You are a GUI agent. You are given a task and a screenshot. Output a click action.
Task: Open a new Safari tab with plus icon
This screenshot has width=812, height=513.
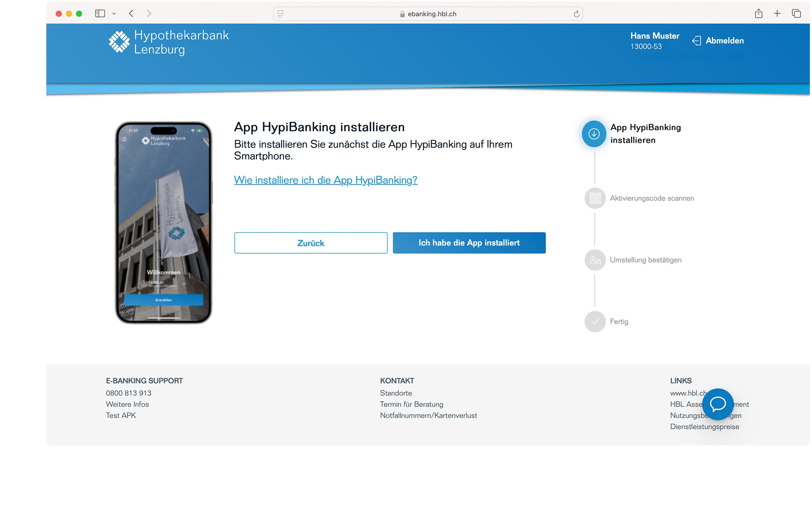777,14
